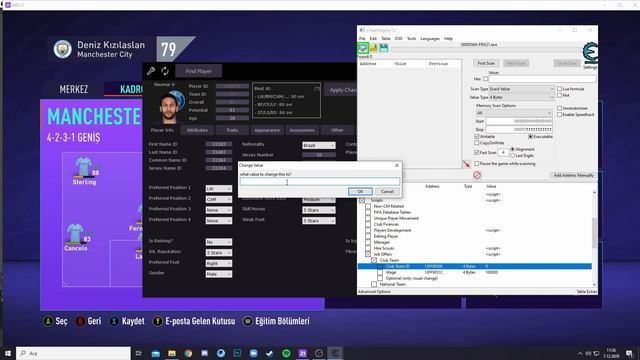This screenshot has height=360, width=640.
Task: Open Task View on the taskbar
Action: 138,353
